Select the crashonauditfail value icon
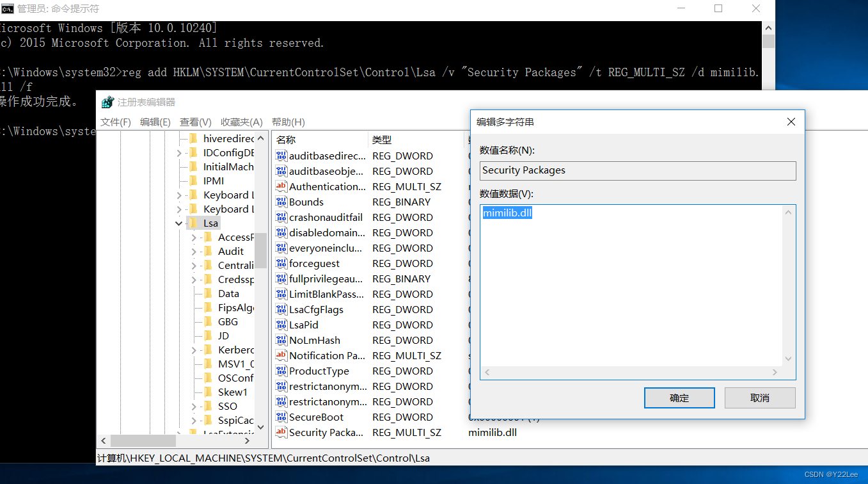The width and height of the screenshot is (868, 484). coord(281,217)
